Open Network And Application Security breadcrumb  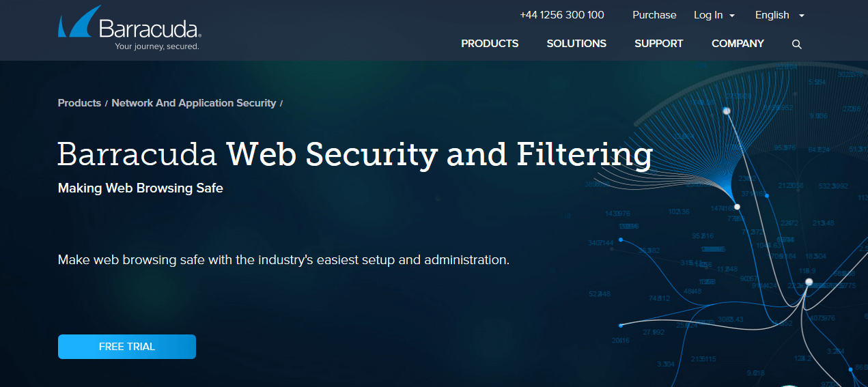194,103
